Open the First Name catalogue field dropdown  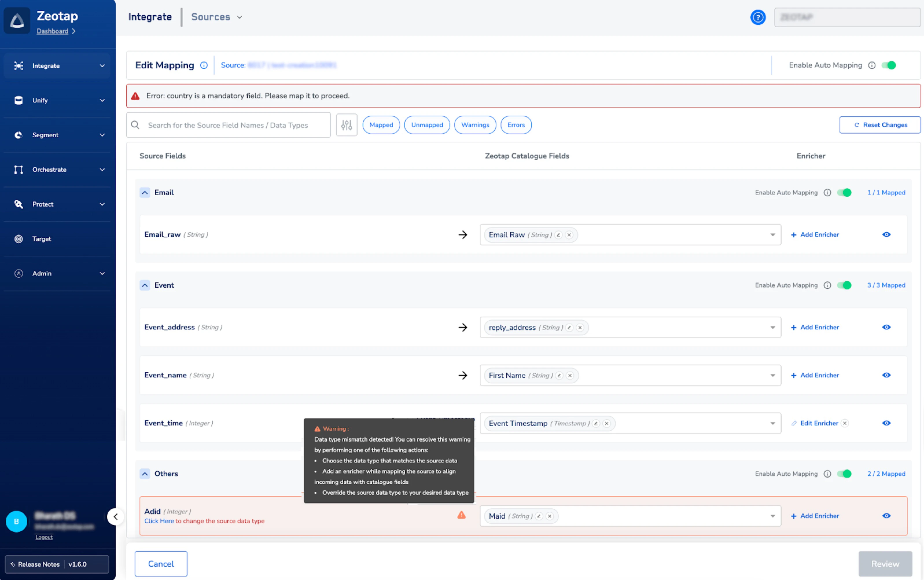[x=772, y=376]
